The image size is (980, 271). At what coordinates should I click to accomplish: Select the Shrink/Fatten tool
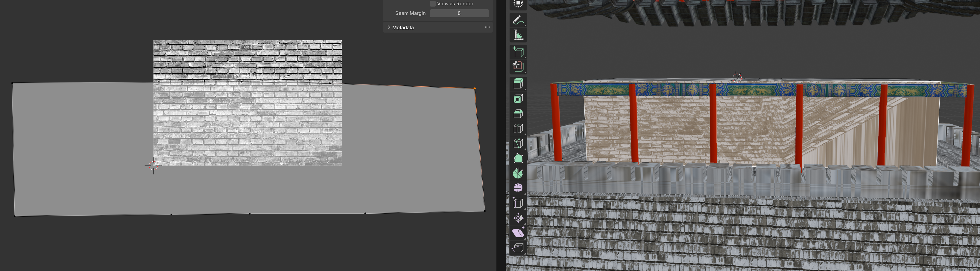(518, 218)
